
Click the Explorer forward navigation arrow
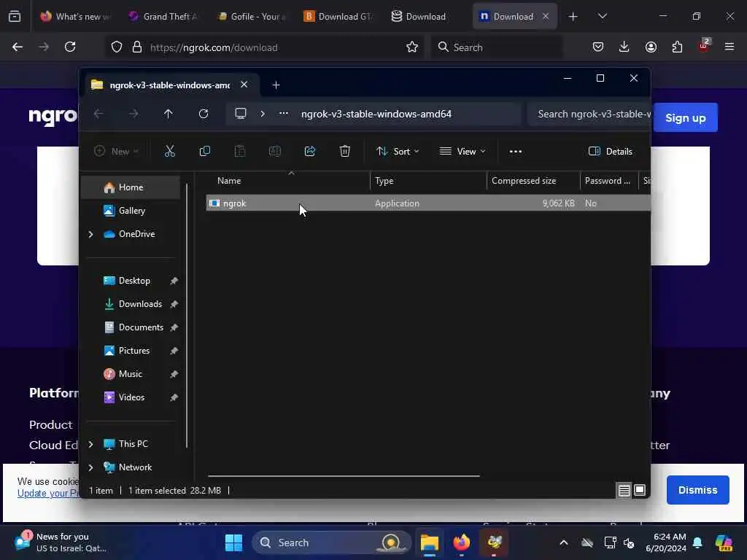pos(133,114)
